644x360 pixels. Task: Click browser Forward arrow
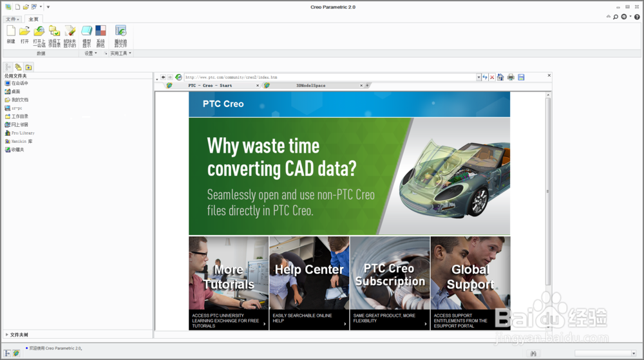tap(170, 77)
